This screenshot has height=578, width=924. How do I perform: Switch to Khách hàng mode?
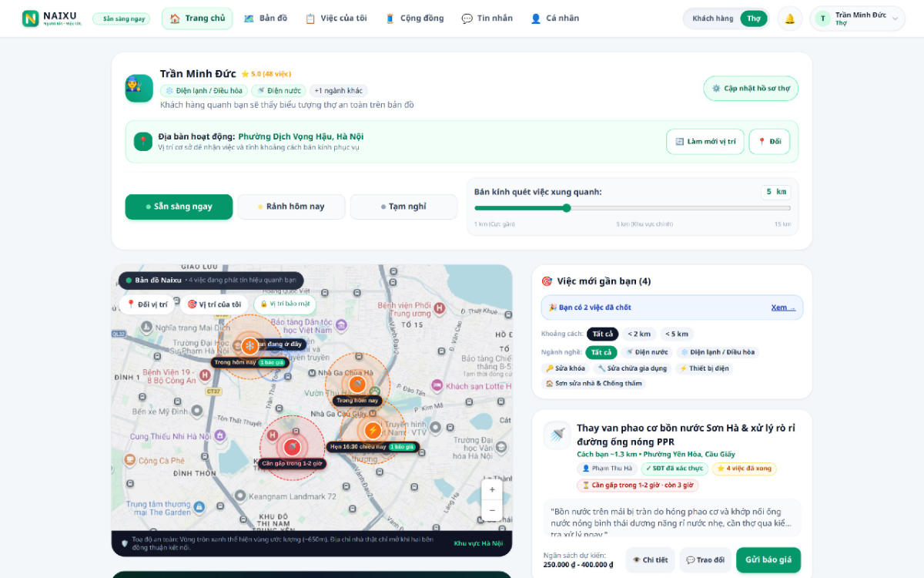tap(713, 18)
